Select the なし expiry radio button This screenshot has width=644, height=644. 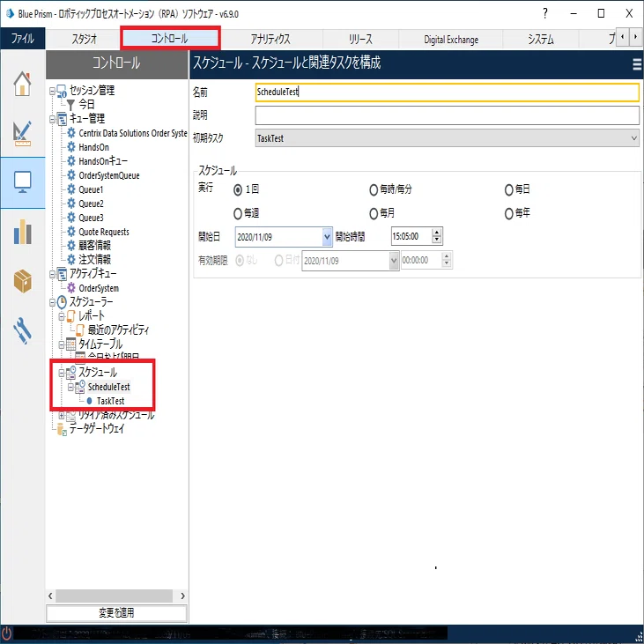240,261
